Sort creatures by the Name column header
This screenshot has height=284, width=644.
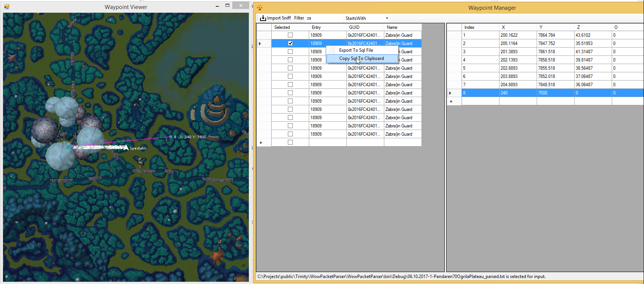[403, 27]
